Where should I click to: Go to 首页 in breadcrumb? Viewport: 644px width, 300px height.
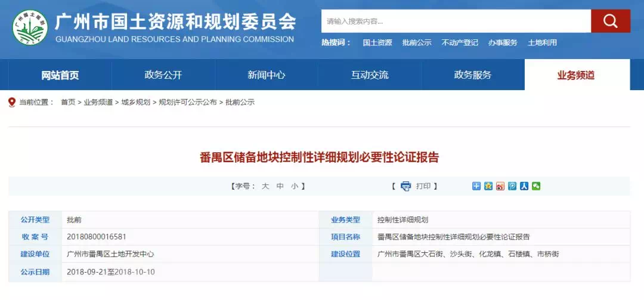coord(68,103)
